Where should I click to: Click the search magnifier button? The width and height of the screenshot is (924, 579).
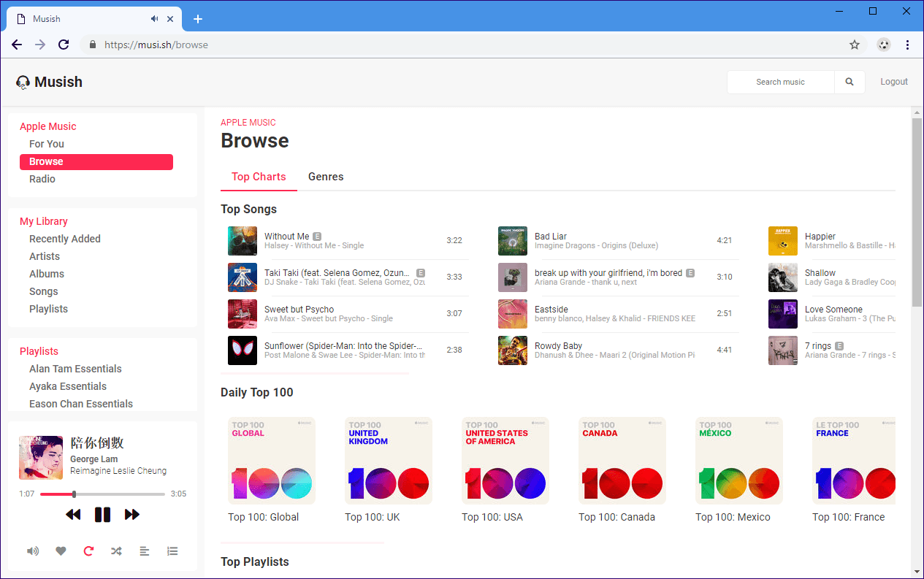849,82
